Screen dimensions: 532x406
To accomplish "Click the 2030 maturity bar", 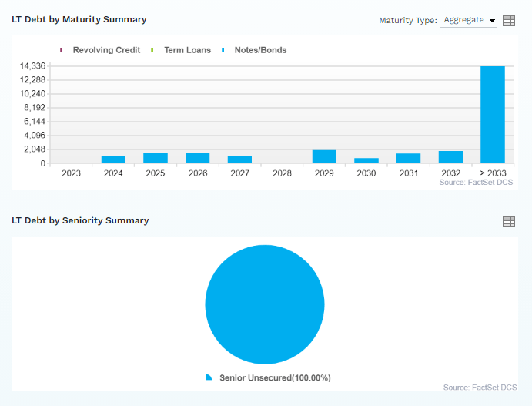I will 366,160.
